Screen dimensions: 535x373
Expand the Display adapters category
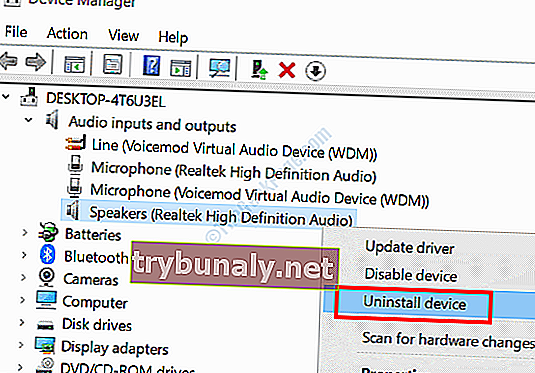tap(21, 345)
